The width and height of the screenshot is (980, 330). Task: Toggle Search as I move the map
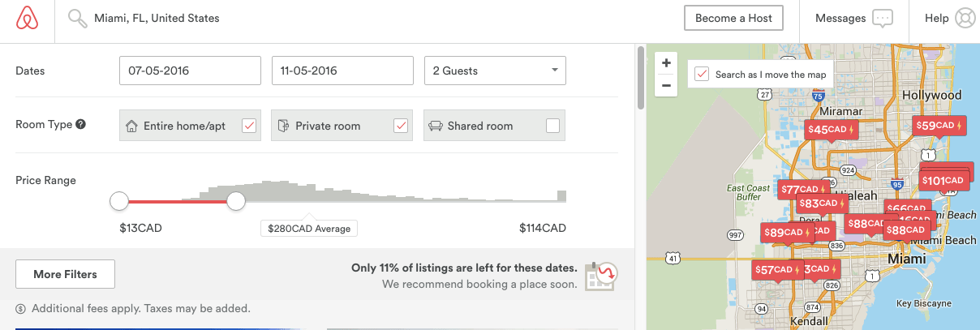[x=703, y=74]
